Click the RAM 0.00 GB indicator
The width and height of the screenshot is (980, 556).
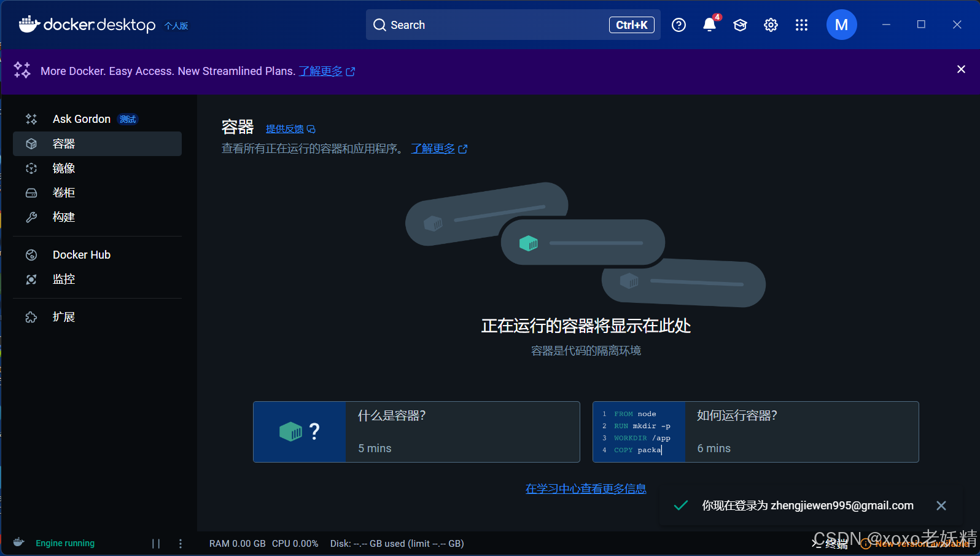pos(238,544)
